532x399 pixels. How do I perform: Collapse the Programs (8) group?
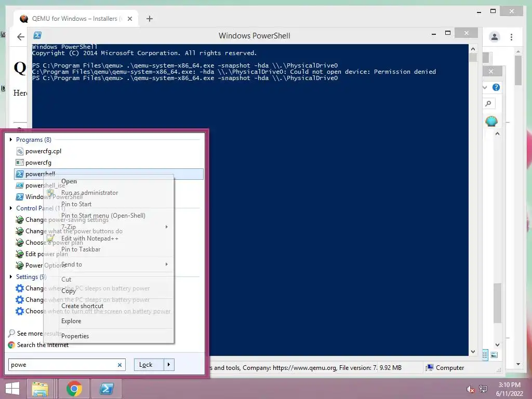[x=11, y=139]
